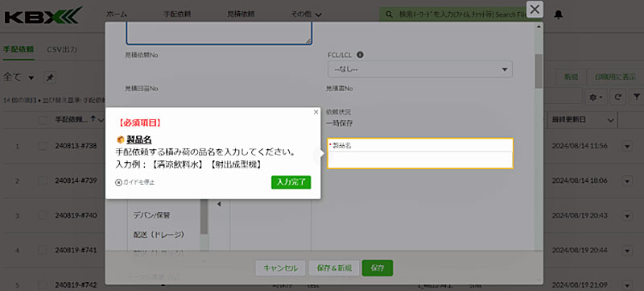Click in the 製品名 input field
644x291 pixels.
coord(419,160)
